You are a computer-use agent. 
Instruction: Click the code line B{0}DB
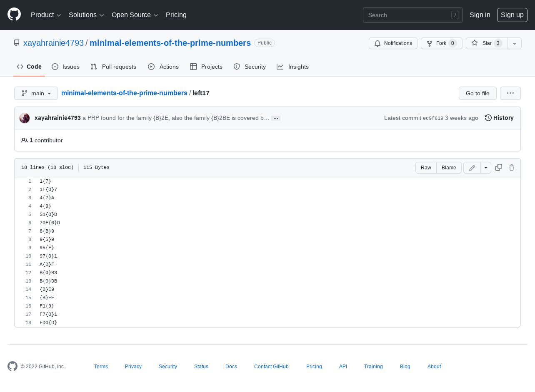click(x=48, y=281)
